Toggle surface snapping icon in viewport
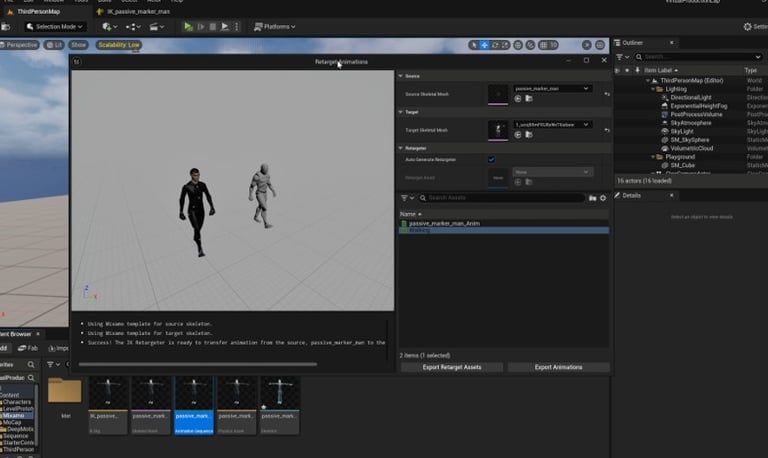 530,45
